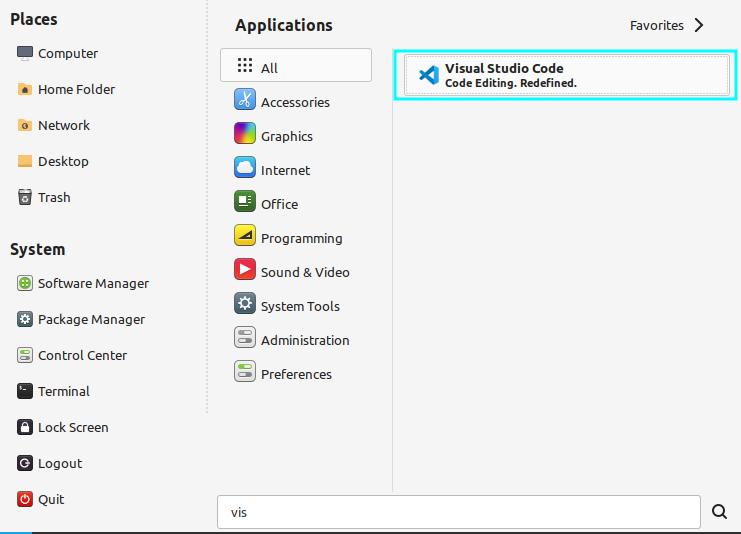Open the Computer place icon

tap(25, 53)
